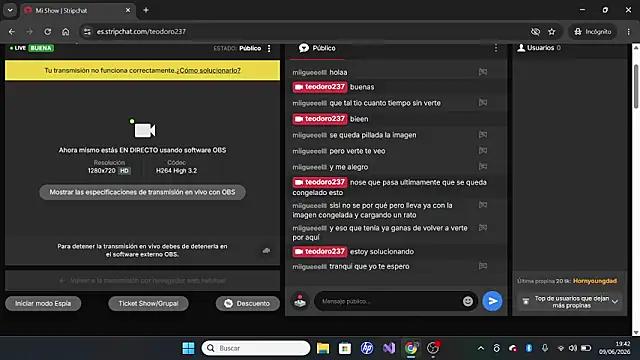Expand the system tray hidden icons chevron

click(481, 348)
